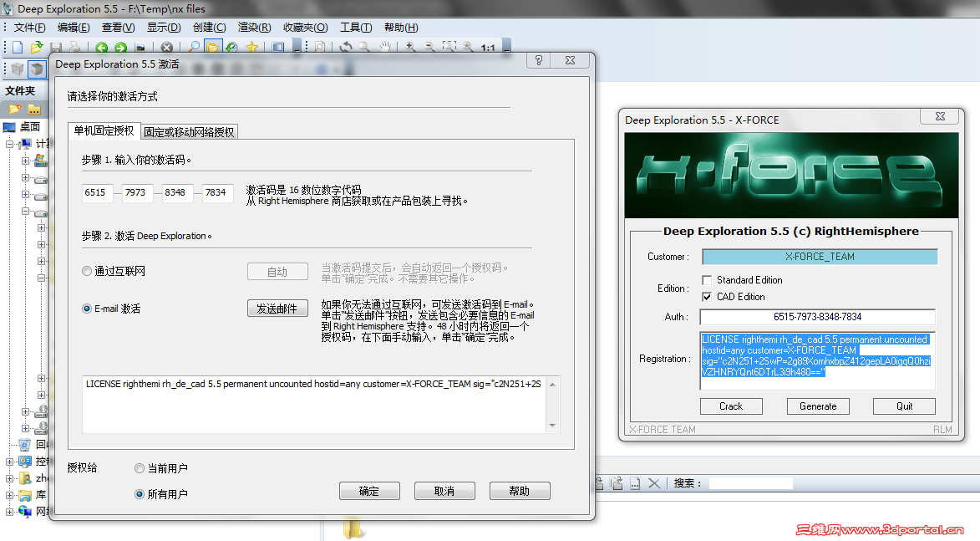Expand the zh user folder tree node
The image size is (980, 541).
pos(9,478)
